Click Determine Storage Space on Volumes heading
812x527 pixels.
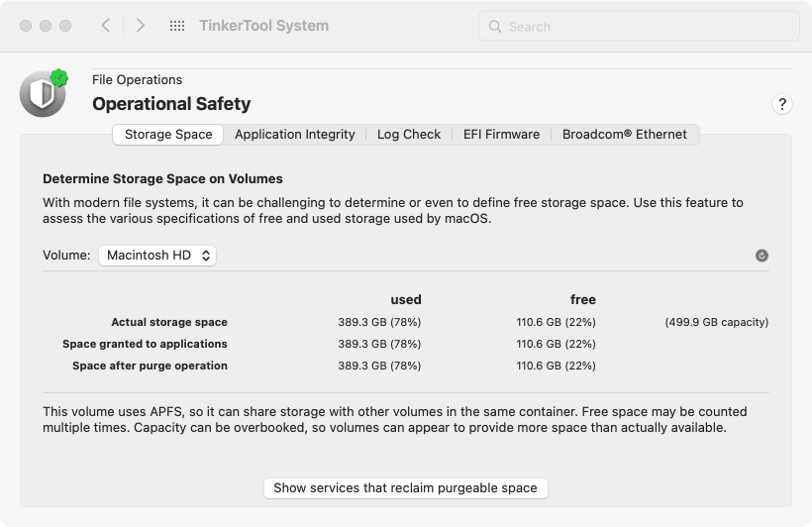click(x=162, y=178)
